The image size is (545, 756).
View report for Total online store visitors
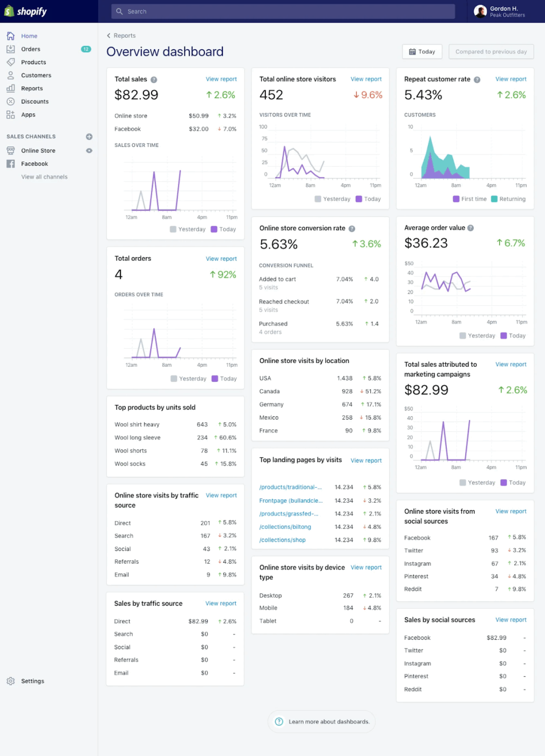(x=366, y=79)
